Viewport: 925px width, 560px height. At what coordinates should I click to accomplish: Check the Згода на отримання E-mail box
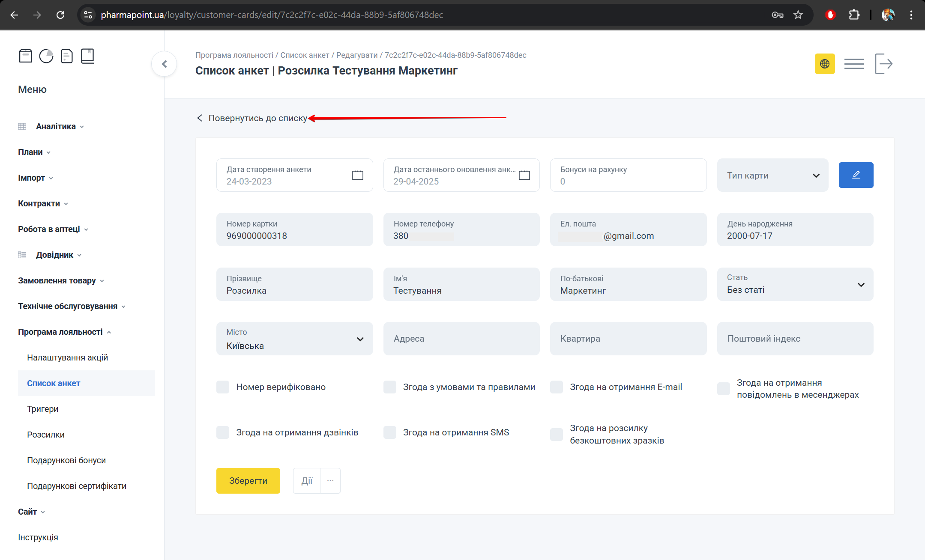point(556,387)
